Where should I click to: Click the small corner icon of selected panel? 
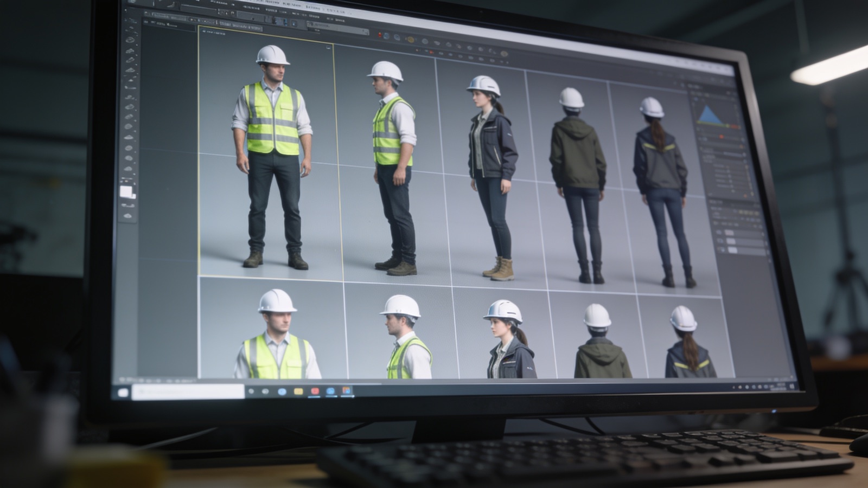(329, 48)
